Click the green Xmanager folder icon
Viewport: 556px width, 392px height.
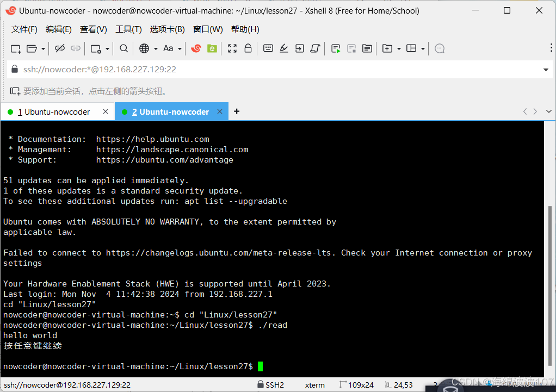[x=212, y=48]
